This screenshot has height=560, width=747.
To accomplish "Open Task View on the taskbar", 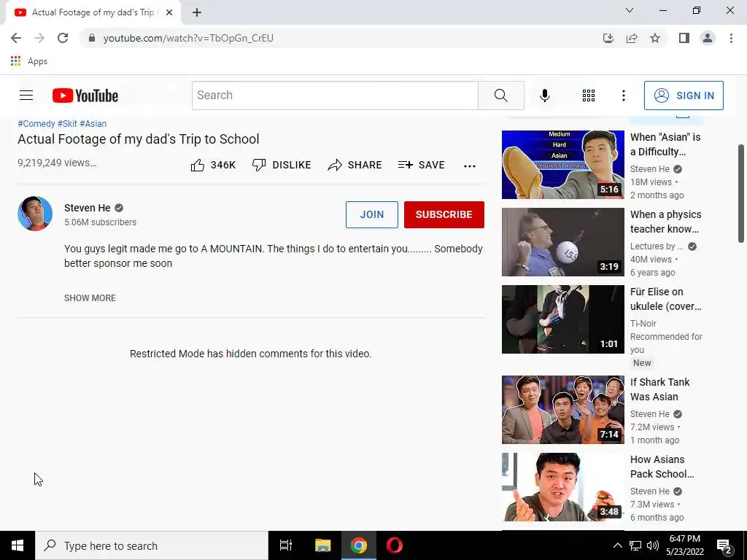I will coord(286,545).
